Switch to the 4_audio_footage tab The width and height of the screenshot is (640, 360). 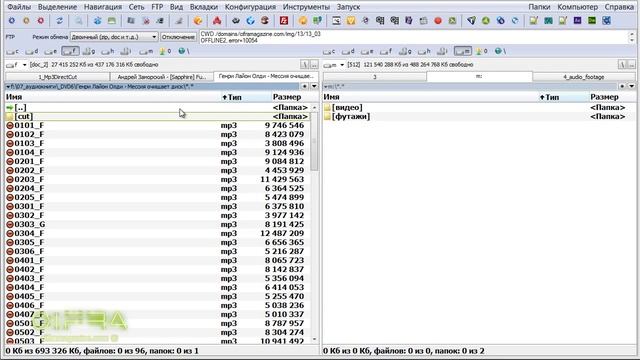point(584,77)
